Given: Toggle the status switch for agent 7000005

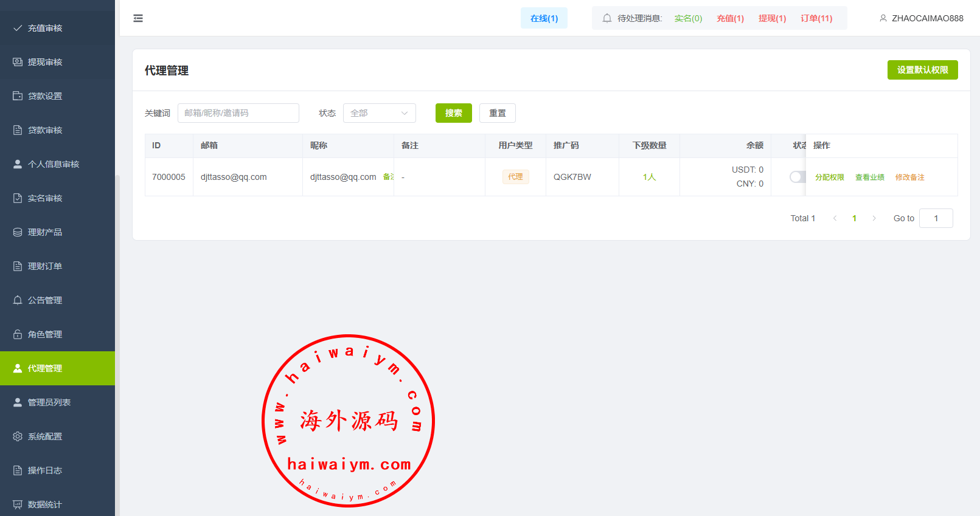Looking at the screenshot, I should coord(797,177).
